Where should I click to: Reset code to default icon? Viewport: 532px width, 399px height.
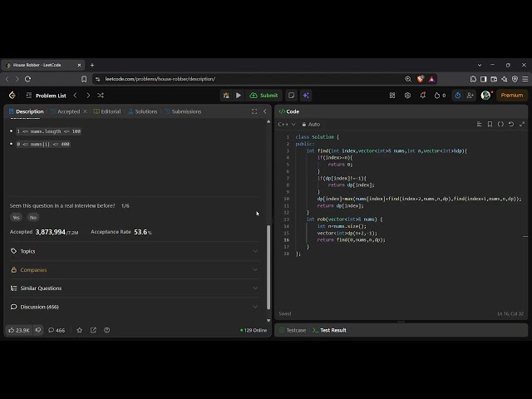click(x=511, y=124)
